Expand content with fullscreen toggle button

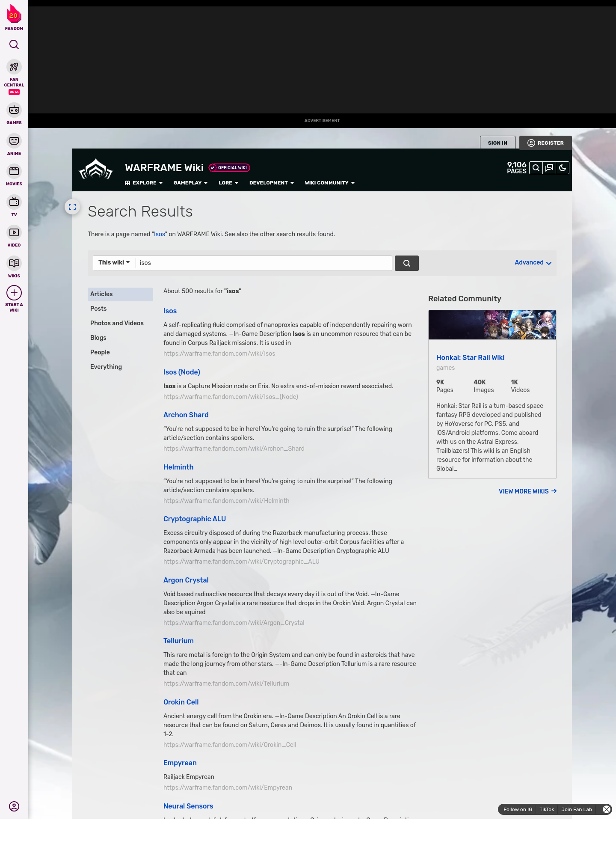coord(72,207)
